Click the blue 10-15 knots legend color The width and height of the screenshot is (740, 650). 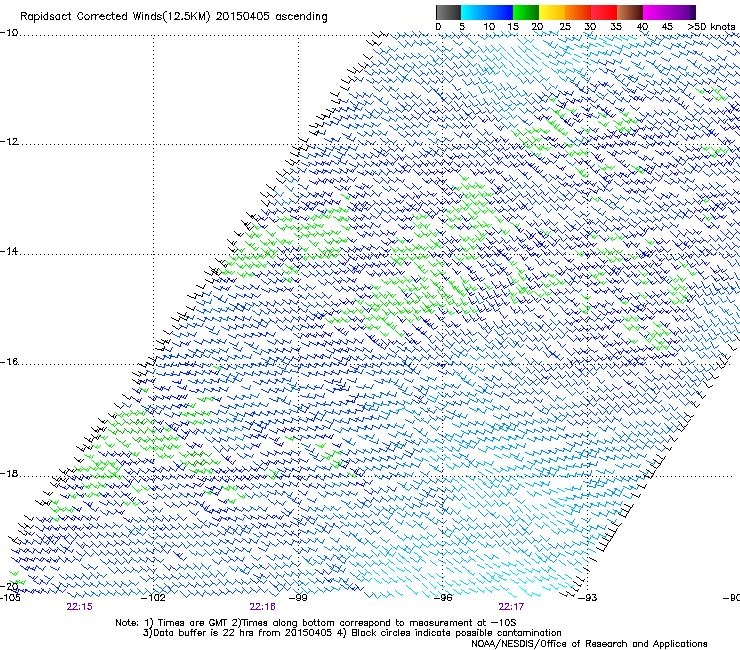(x=500, y=12)
